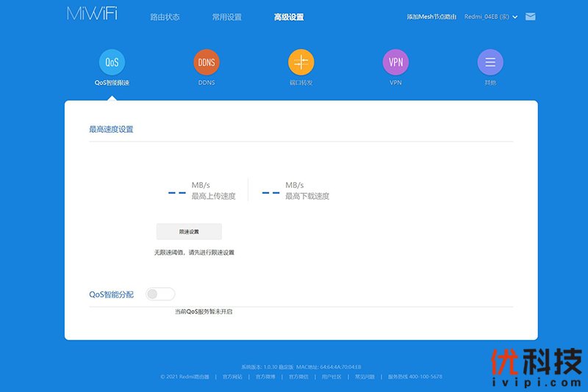Open the DDNS settings icon

207,62
